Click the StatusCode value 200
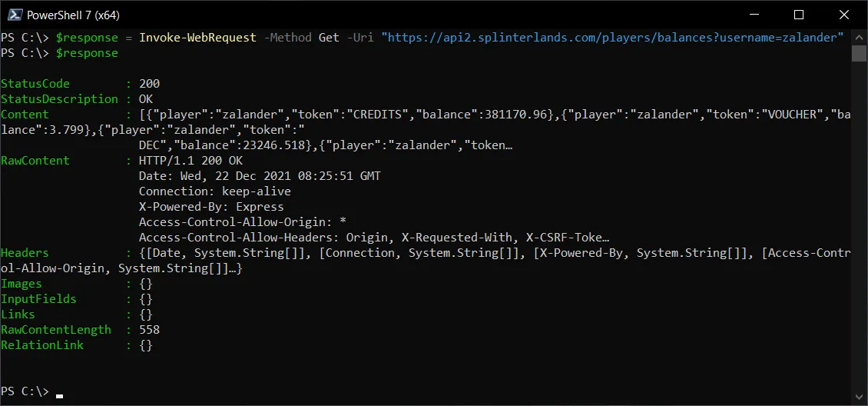Image resolution: width=868 pixels, height=406 pixels. (150, 84)
